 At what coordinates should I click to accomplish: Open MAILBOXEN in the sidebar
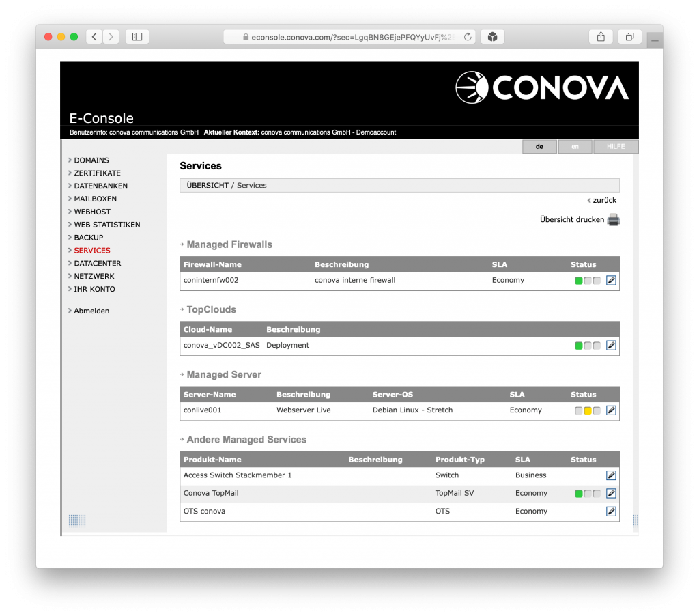(x=96, y=199)
